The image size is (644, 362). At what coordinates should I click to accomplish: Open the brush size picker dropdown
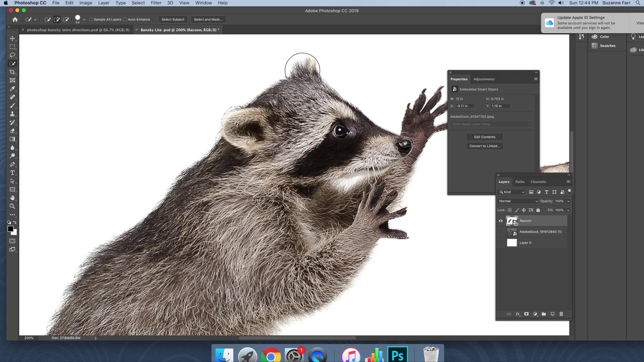tap(84, 20)
